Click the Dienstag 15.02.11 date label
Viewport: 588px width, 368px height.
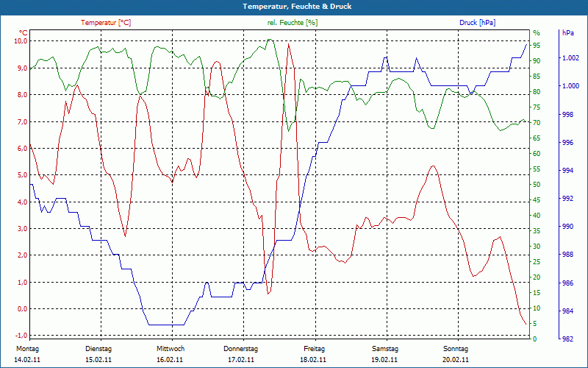click(98, 354)
